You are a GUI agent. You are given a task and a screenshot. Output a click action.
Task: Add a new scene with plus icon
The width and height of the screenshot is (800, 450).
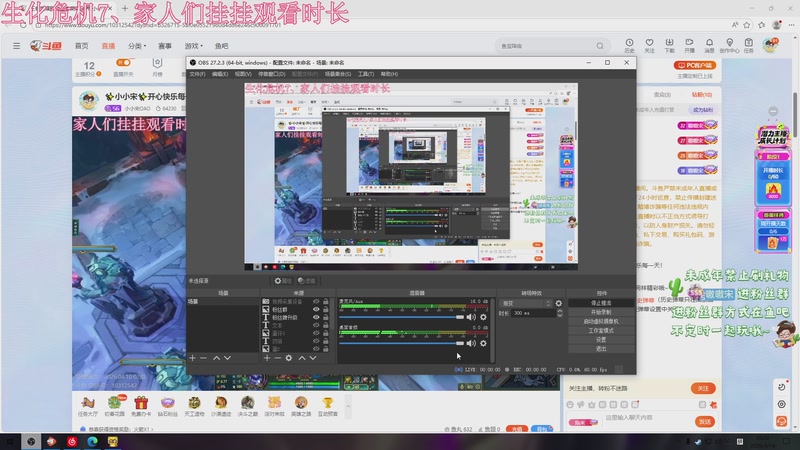pos(192,358)
